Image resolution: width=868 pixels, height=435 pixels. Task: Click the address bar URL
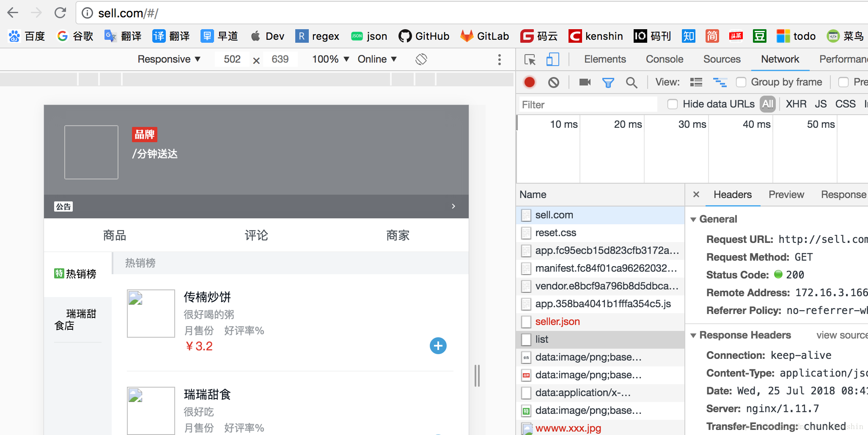[x=128, y=13]
